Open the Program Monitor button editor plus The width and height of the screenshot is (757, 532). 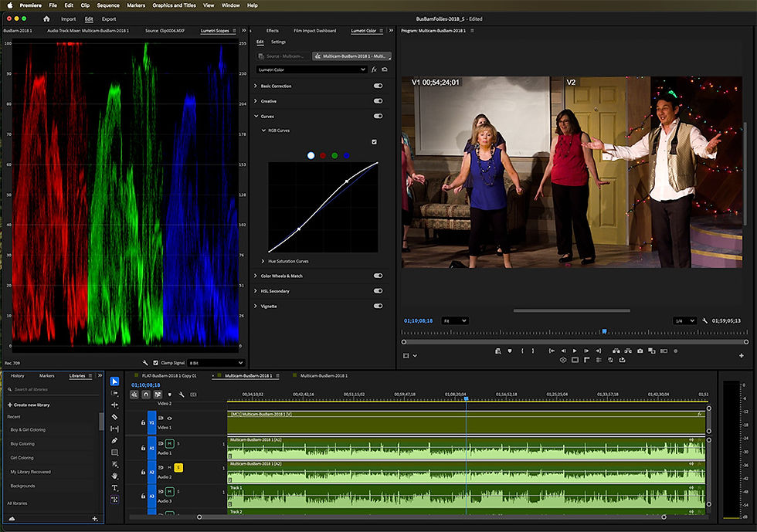coord(741,356)
